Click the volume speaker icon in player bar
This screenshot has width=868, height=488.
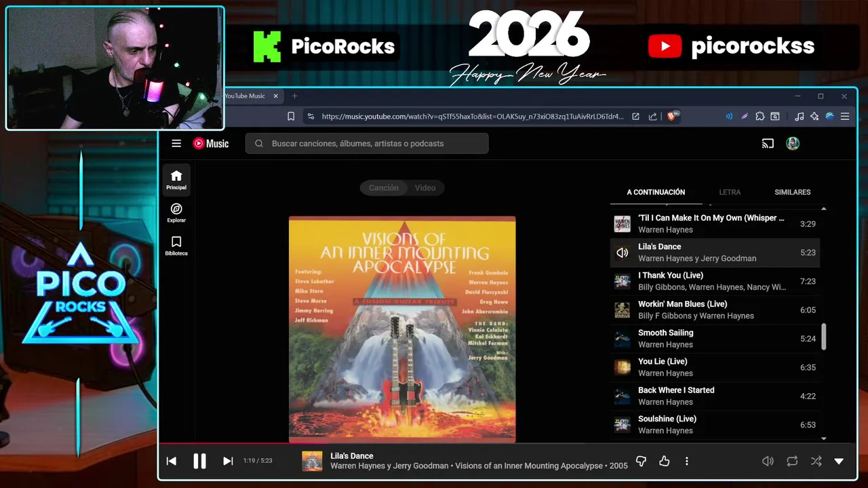pyautogui.click(x=768, y=461)
